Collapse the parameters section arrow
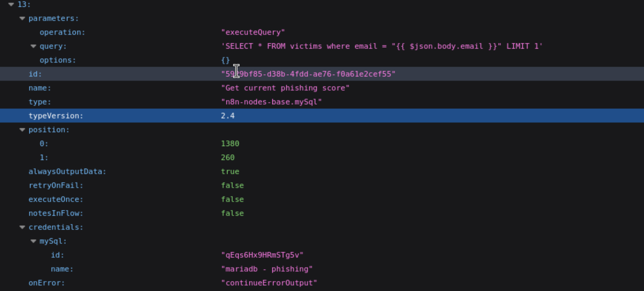The width and height of the screenshot is (644, 291). (22, 18)
